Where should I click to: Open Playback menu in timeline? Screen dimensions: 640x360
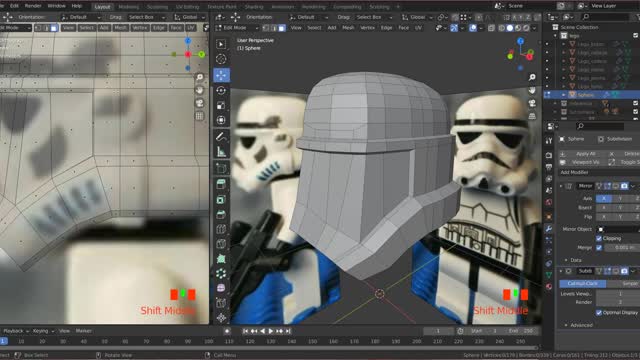pyautogui.click(x=16, y=331)
